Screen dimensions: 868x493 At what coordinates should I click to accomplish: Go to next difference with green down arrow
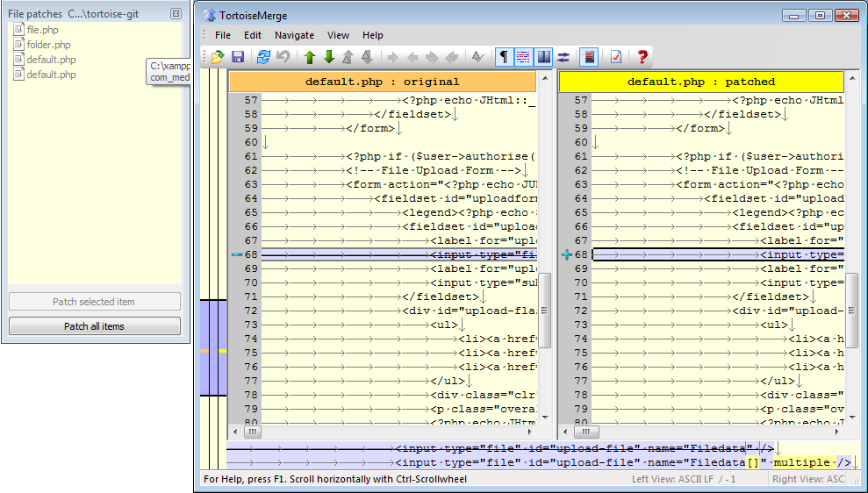pos(329,56)
